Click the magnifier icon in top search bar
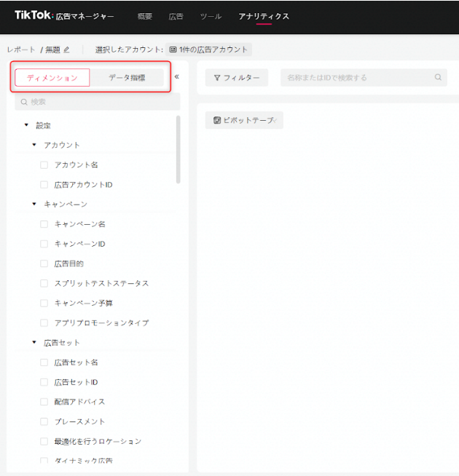 (438, 77)
